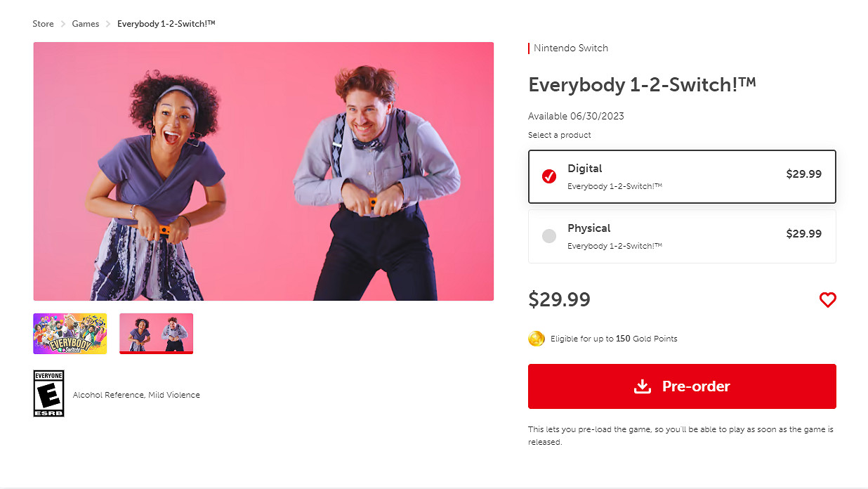This screenshot has width=868, height=489.
Task: Click the download icon on Pre-order button
Action: tap(643, 386)
